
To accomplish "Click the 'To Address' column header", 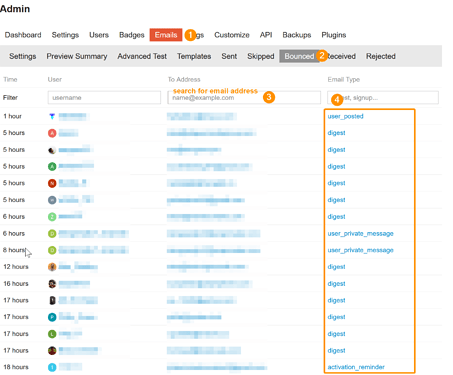I will click(184, 79).
